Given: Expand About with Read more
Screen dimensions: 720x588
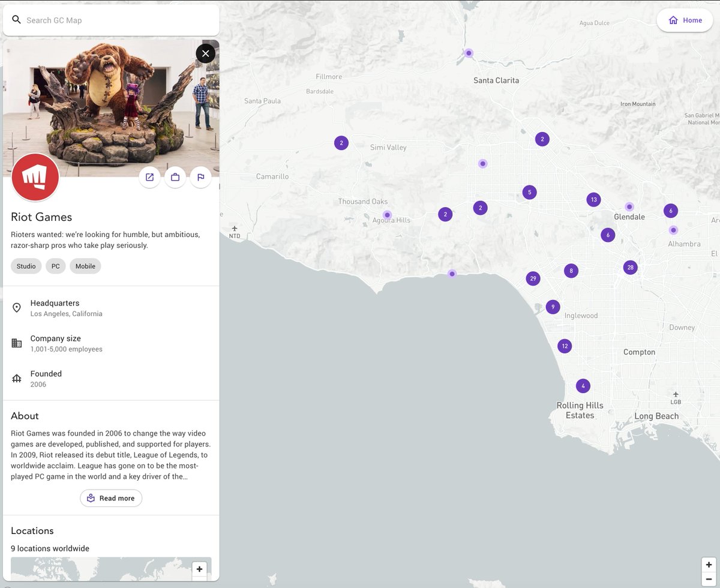Looking at the screenshot, I should pyautogui.click(x=111, y=498).
